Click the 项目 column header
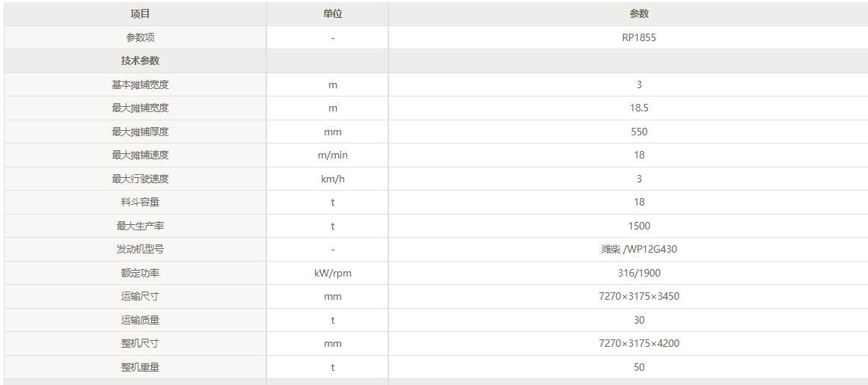Viewport: 868px width, 385px height. coord(140,13)
